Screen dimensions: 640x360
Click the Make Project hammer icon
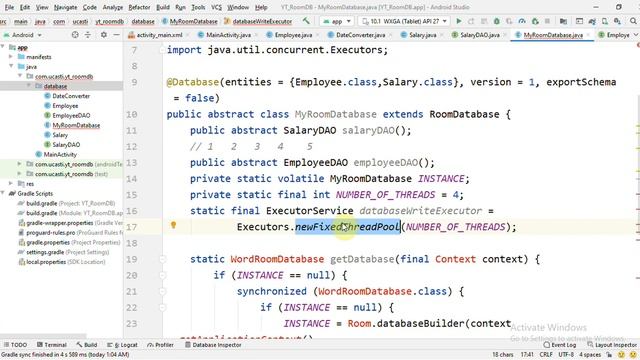[306, 21]
